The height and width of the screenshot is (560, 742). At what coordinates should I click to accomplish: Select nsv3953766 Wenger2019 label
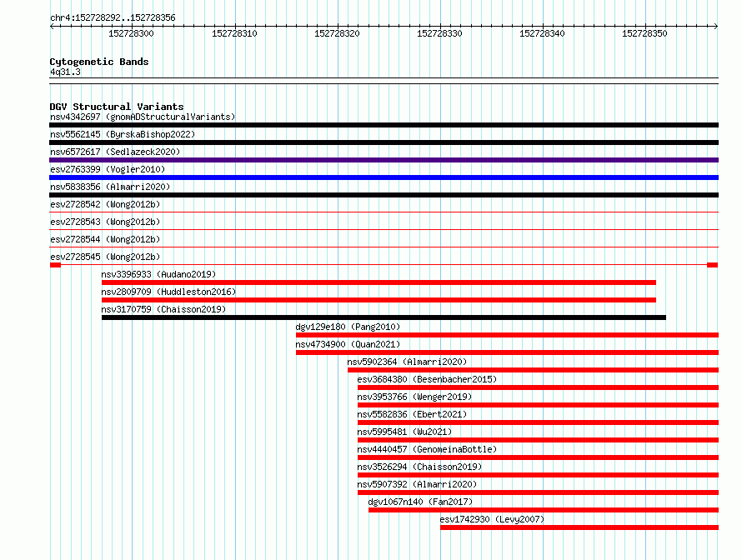tap(414, 397)
